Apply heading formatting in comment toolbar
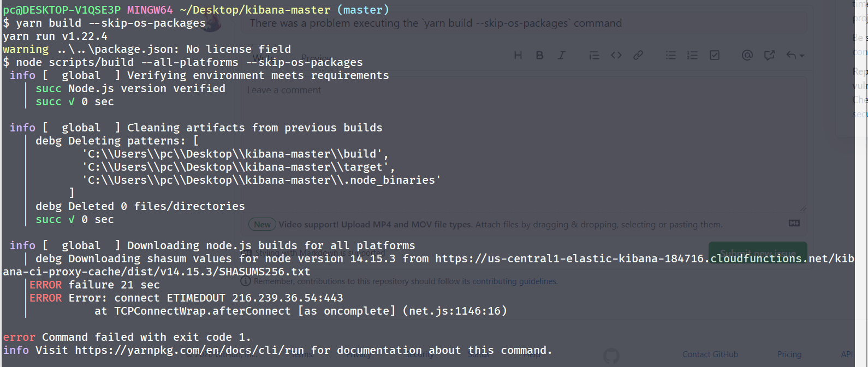 point(518,55)
